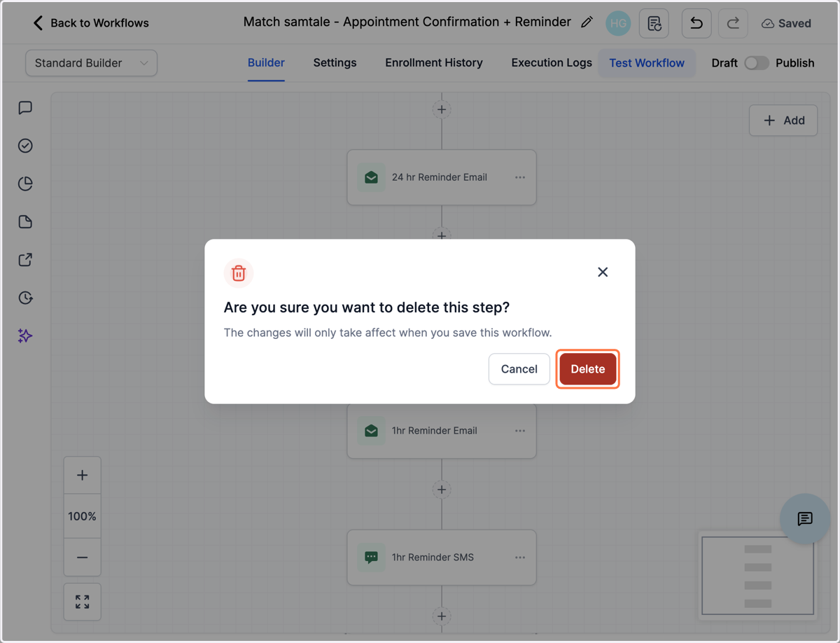Add a step below 1hr Reminder Email

(442, 490)
